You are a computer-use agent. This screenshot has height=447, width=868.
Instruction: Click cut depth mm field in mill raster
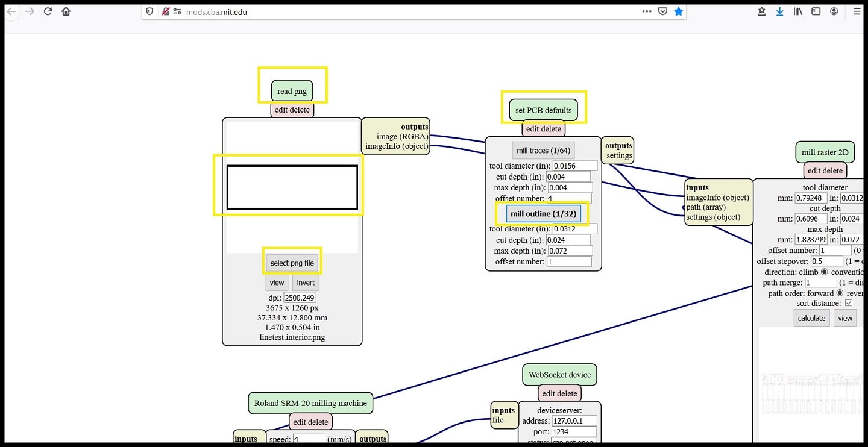click(811, 219)
